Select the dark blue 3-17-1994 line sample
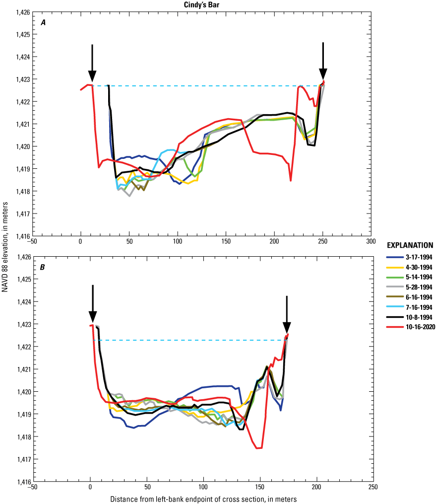The width and height of the screenshot is (436, 504). [x=394, y=258]
